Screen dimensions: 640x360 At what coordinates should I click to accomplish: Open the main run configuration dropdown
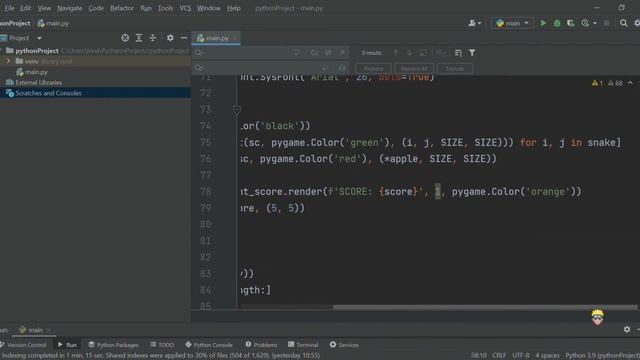click(512, 23)
